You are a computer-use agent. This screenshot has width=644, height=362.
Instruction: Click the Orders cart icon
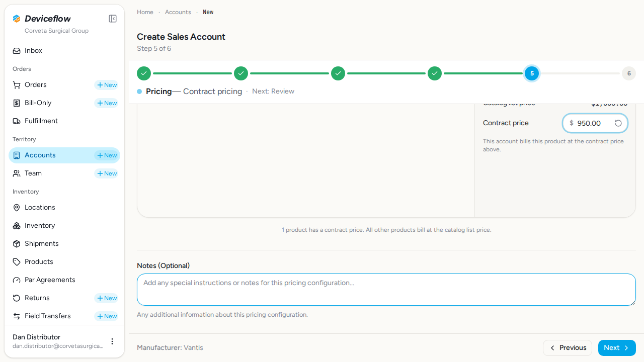click(x=17, y=85)
